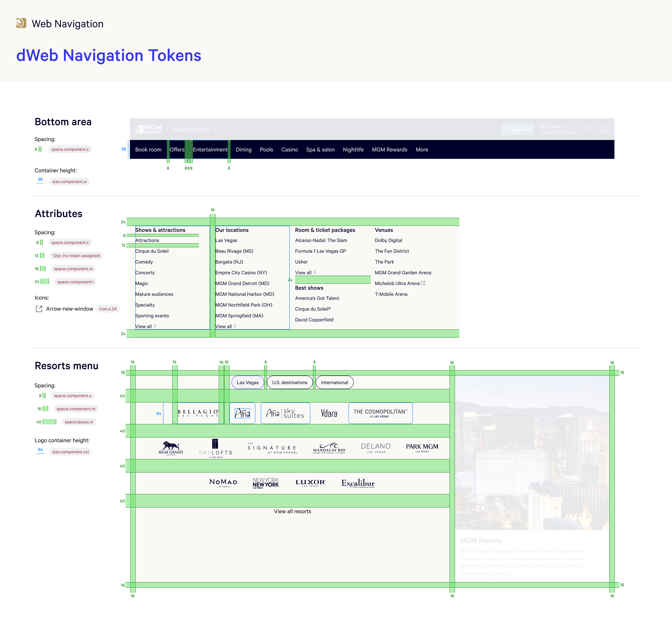Image resolution: width=672 pixels, height=632 pixels.
Task: Click View all under Room & ticket packages
Action: (x=305, y=273)
